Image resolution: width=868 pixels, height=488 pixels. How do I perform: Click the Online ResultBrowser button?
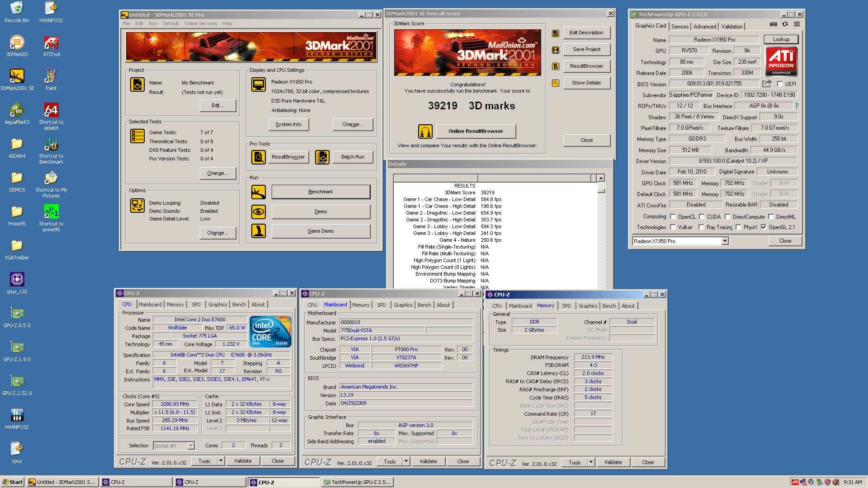coord(476,131)
